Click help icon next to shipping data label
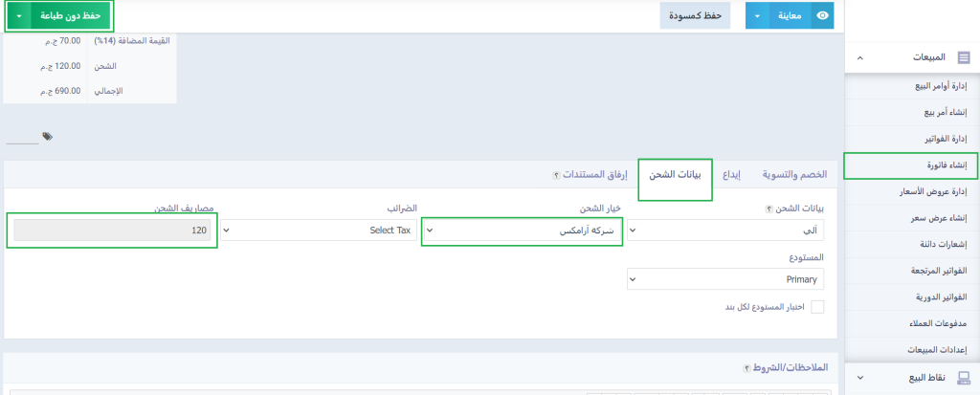980x395 pixels. (x=768, y=208)
